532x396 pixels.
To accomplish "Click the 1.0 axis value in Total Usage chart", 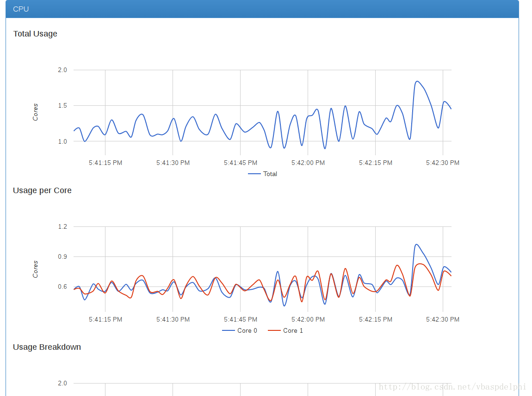I will [x=62, y=141].
